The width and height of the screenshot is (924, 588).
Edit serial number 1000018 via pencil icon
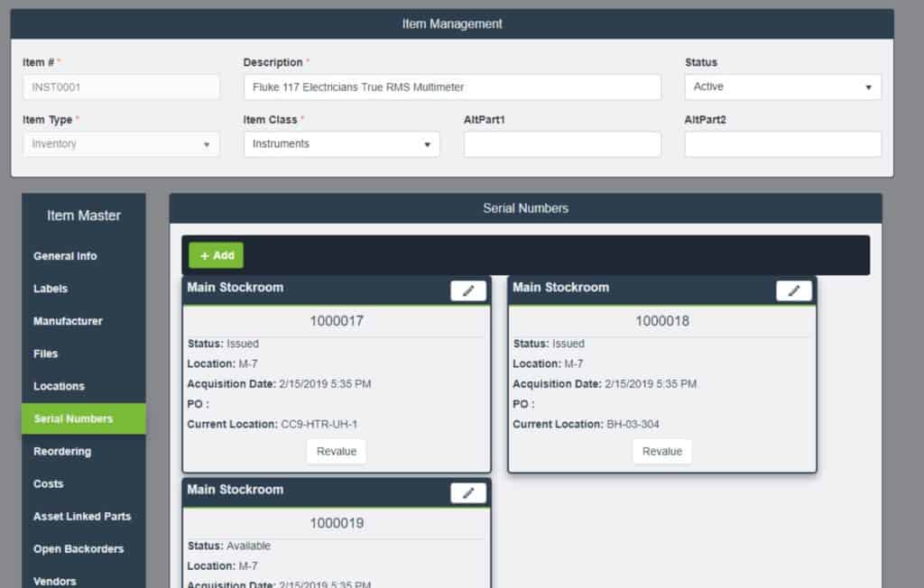(x=794, y=290)
